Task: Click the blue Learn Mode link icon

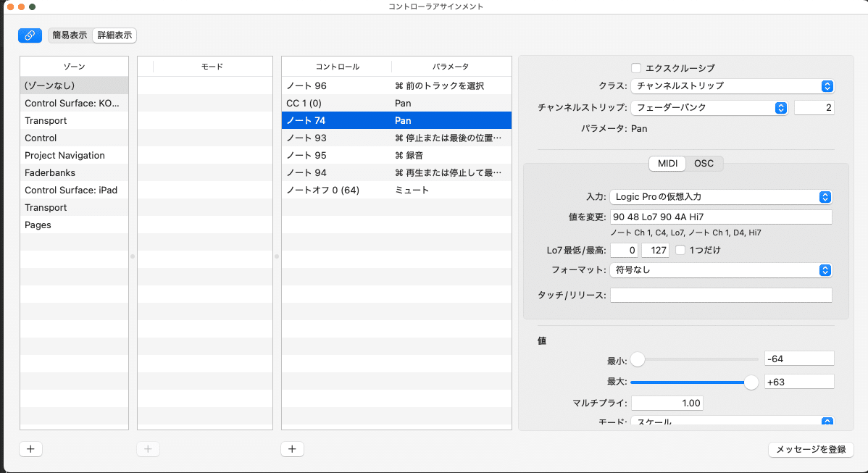Action: (30, 35)
